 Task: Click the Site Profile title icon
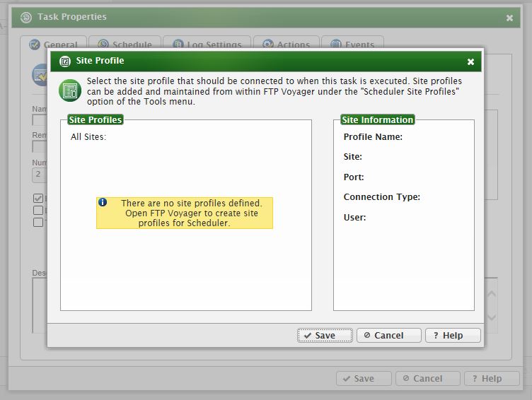click(64, 61)
